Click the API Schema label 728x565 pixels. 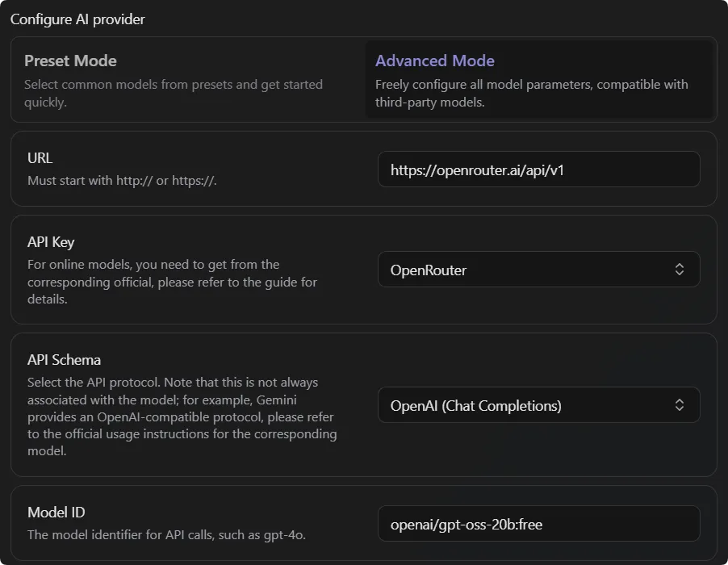click(64, 360)
